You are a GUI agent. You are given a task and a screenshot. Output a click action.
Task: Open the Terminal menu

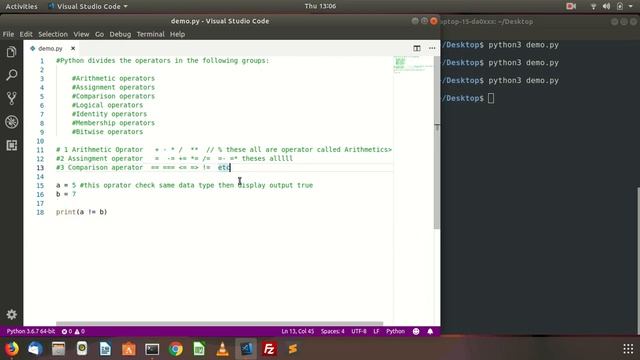point(150,34)
